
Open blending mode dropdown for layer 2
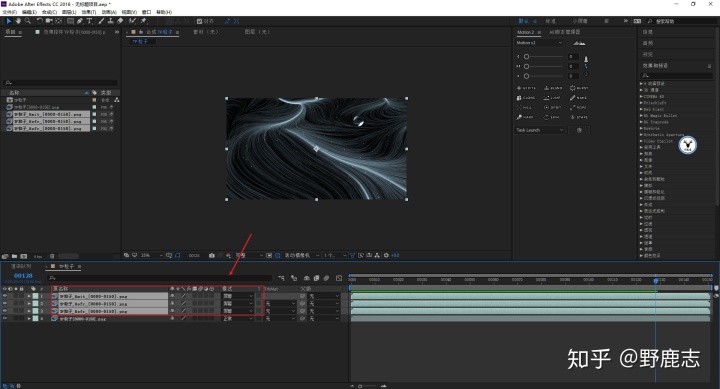point(238,304)
